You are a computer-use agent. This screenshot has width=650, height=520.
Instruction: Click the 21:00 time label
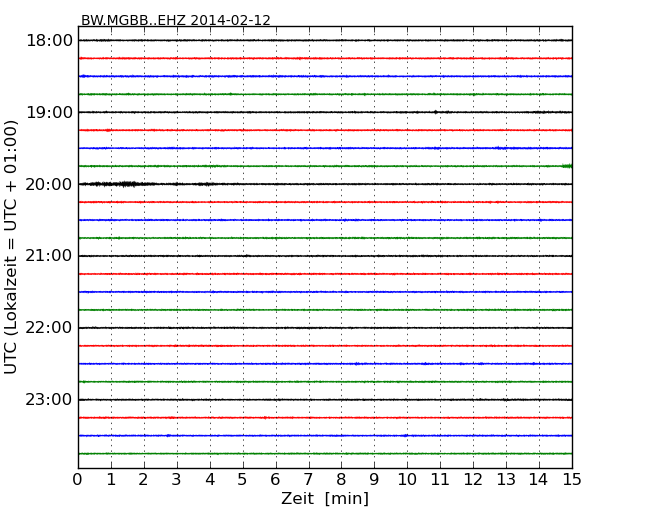[49, 256]
